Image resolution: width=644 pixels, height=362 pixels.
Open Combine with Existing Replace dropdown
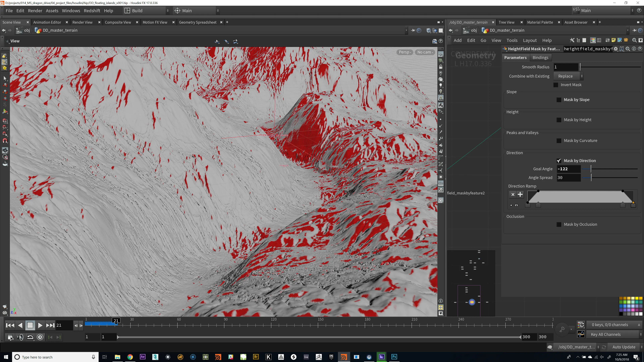point(569,76)
